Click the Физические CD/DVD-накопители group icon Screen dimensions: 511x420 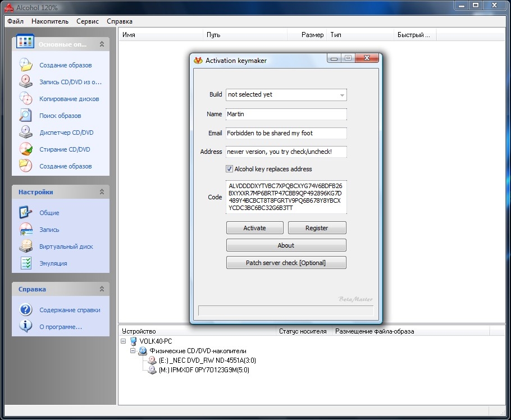(143, 351)
